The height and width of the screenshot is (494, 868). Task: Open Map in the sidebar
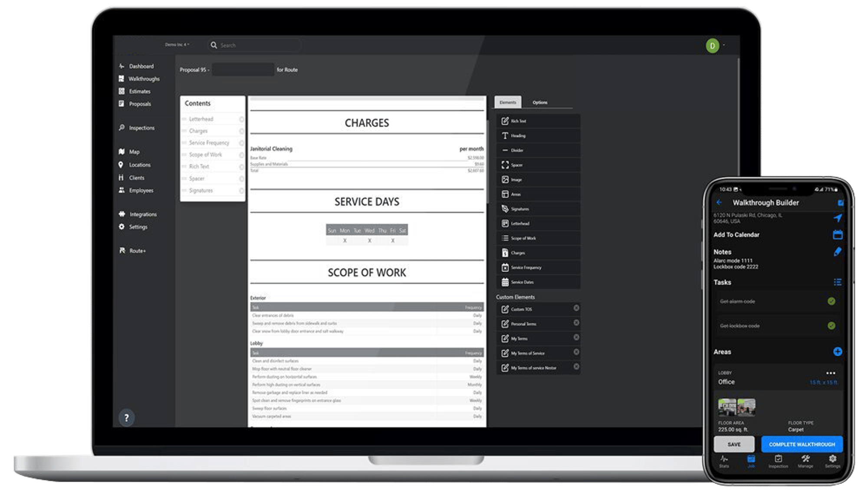(129, 151)
